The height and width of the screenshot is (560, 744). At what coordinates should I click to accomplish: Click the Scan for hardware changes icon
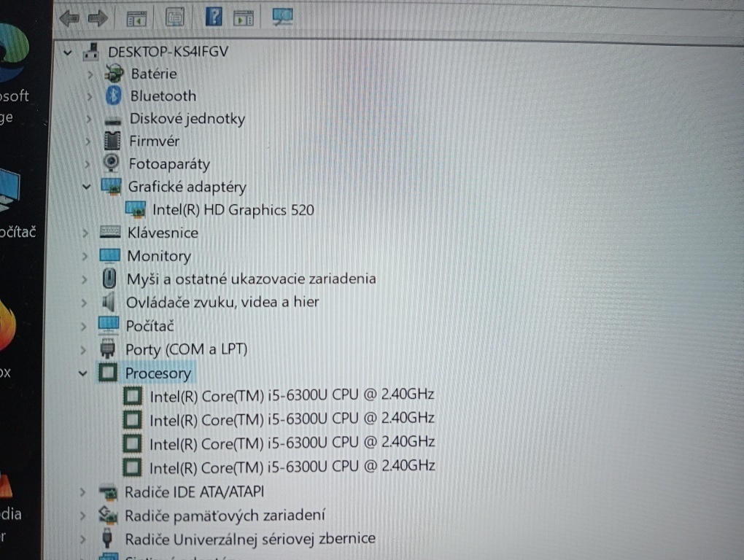[x=282, y=17]
